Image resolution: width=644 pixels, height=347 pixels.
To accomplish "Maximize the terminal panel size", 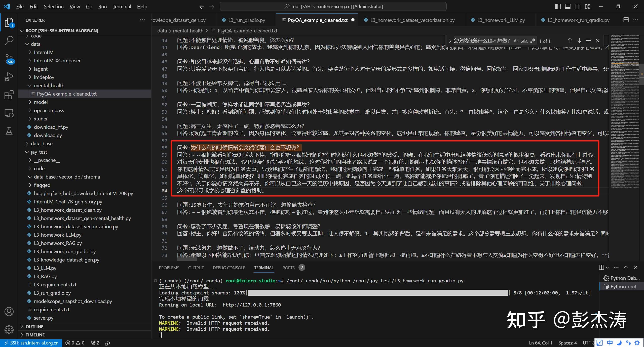I will click(x=626, y=267).
